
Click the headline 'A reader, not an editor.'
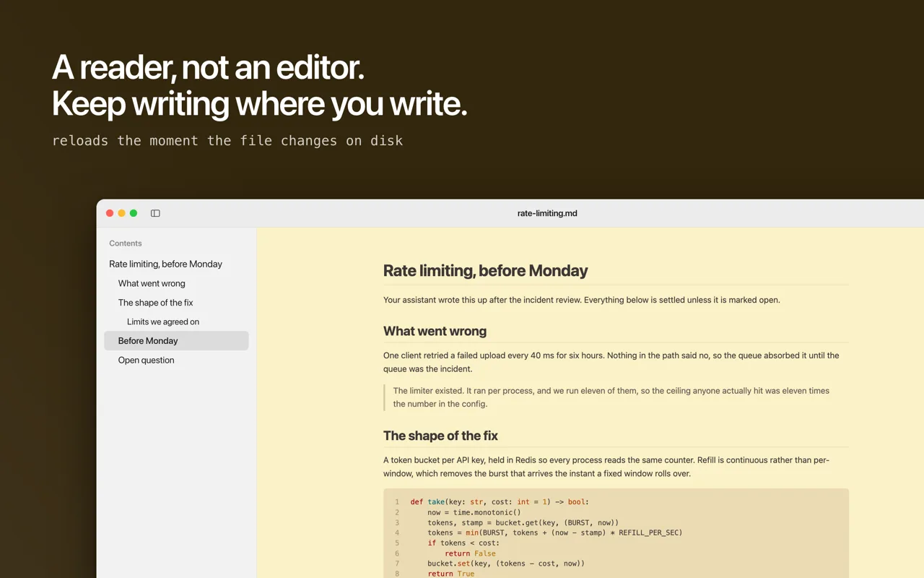coord(208,68)
